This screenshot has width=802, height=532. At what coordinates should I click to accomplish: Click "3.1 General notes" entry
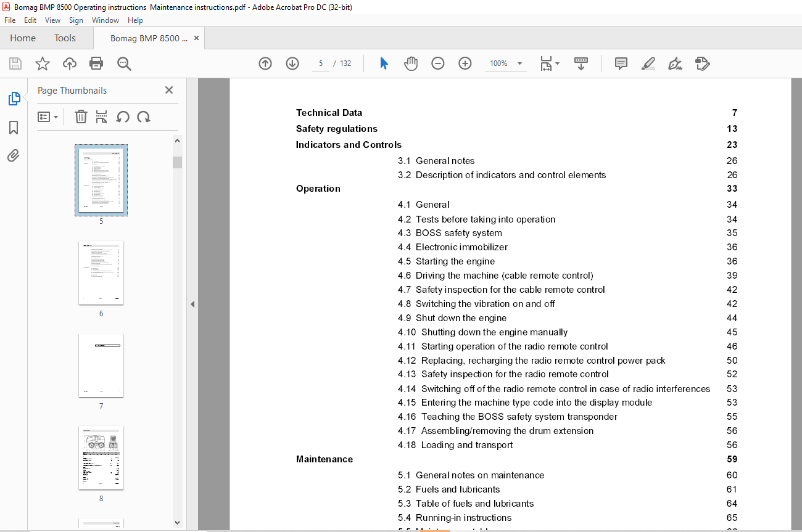point(436,161)
